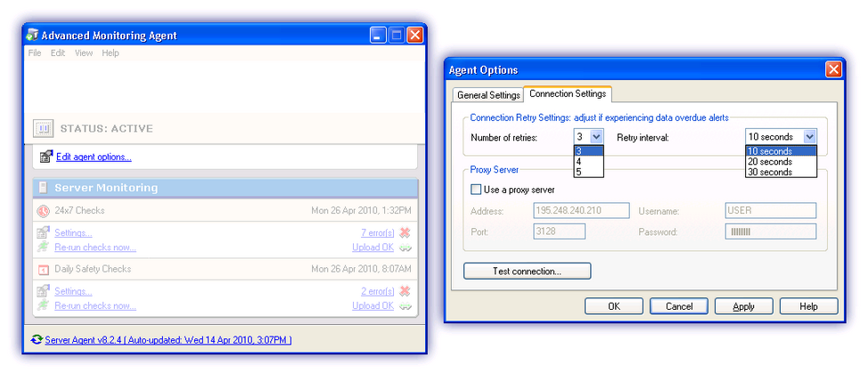Click settings icon under Daily Safety Checks
Image resolution: width=868 pixels, height=381 pixels.
click(43, 291)
